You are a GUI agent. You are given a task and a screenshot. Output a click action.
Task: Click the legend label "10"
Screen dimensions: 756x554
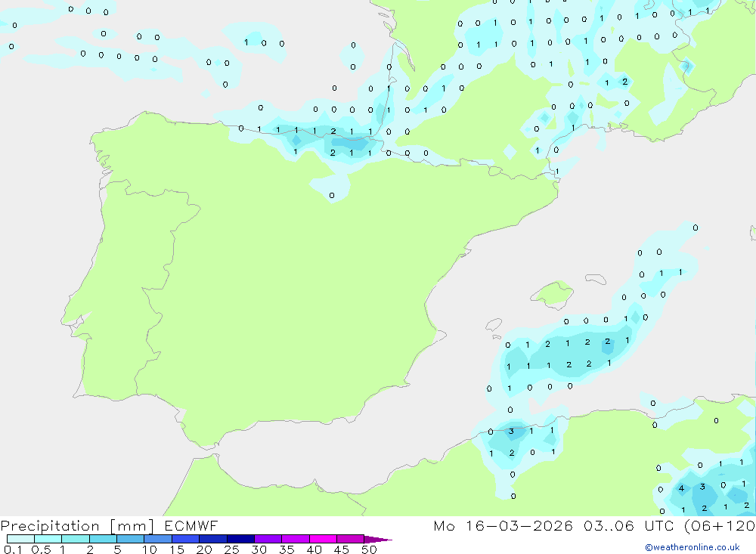coord(150,549)
